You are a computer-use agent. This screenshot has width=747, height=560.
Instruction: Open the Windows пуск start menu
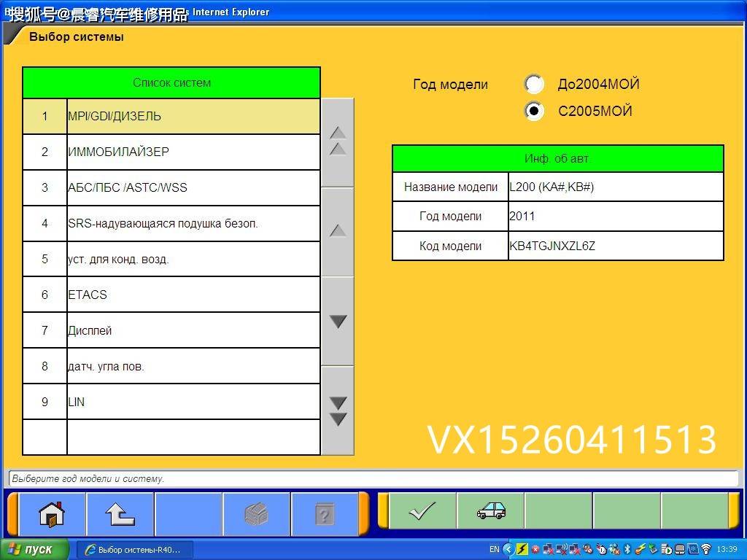[34, 550]
